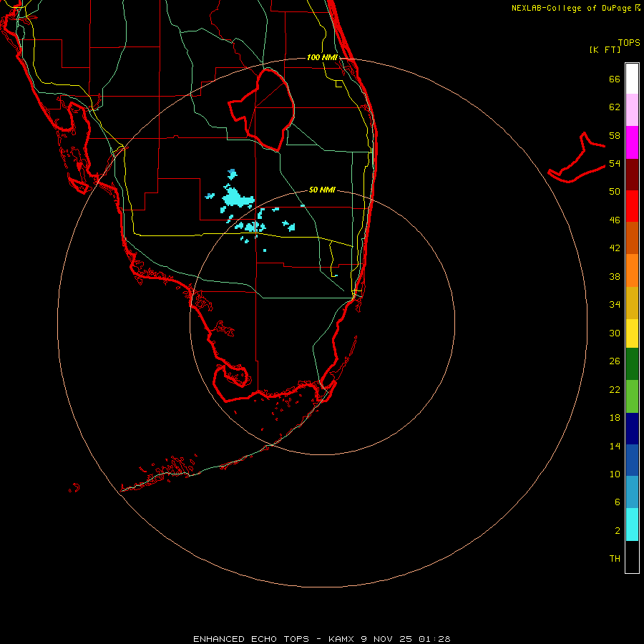Click the magenta 58 kft legend band
644x644 pixels.
coord(632,142)
